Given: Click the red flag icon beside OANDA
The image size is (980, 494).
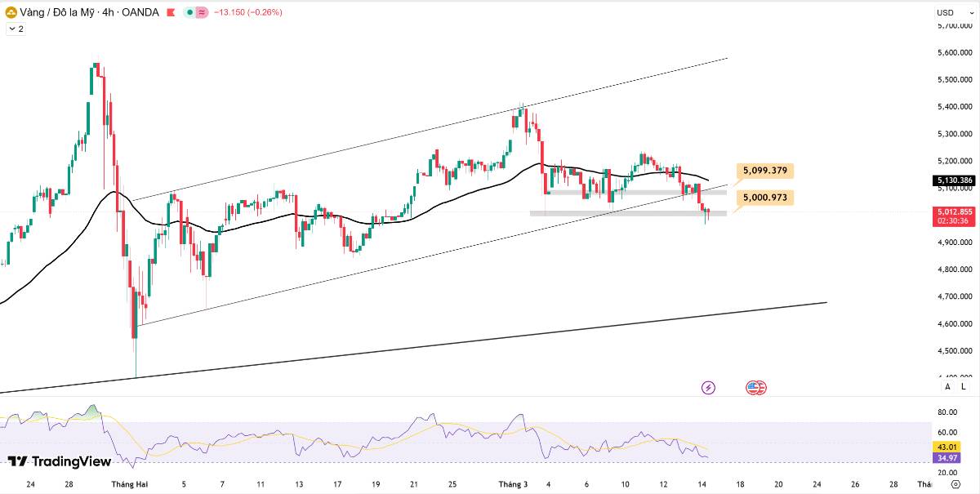Looking at the screenshot, I should click(x=170, y=12).
